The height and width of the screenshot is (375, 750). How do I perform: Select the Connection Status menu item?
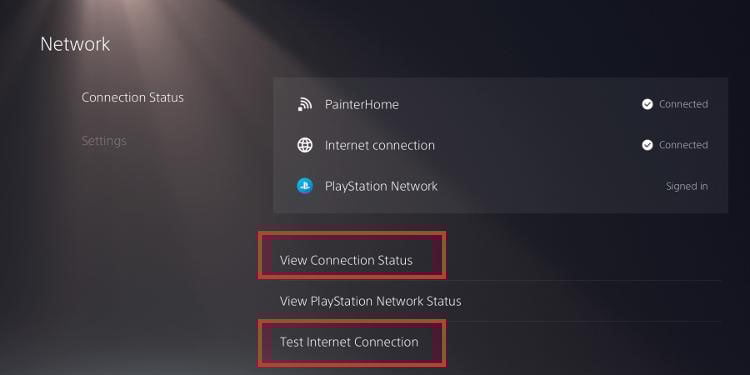[132, 98]
